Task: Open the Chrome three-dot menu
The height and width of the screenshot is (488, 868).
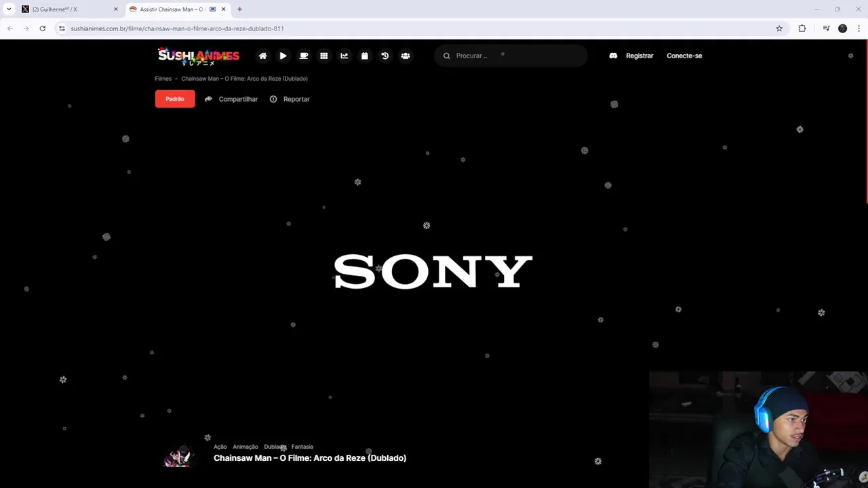Action: click(859, 28)
